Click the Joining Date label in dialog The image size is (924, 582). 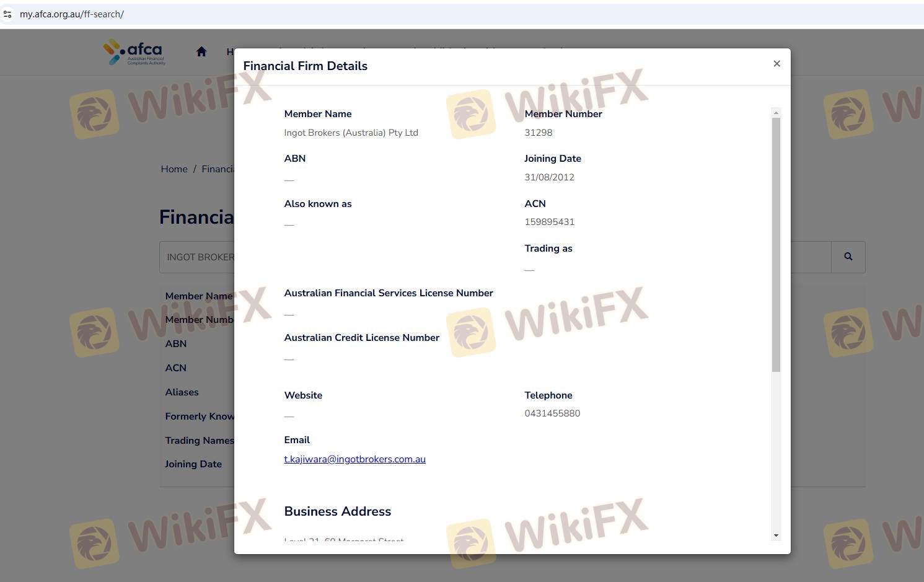[x=552, y=159]
